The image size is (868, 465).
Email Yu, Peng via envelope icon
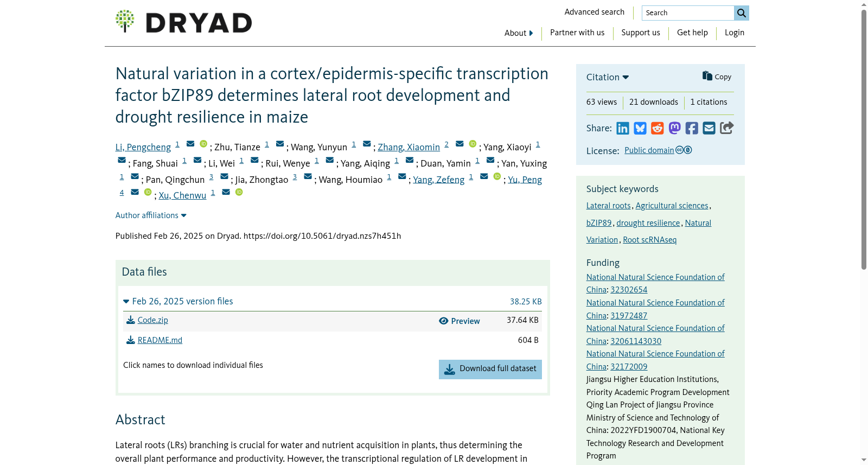click(135, 192)
